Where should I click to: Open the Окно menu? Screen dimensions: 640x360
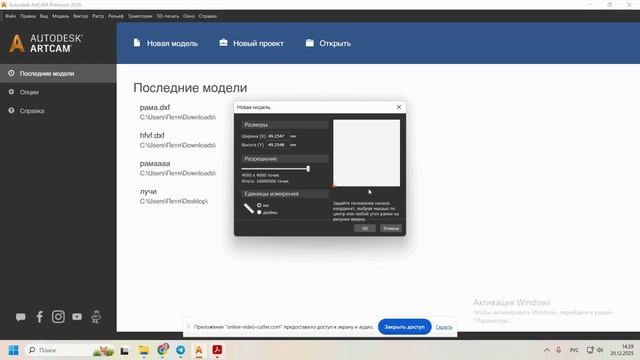point(189,16)
